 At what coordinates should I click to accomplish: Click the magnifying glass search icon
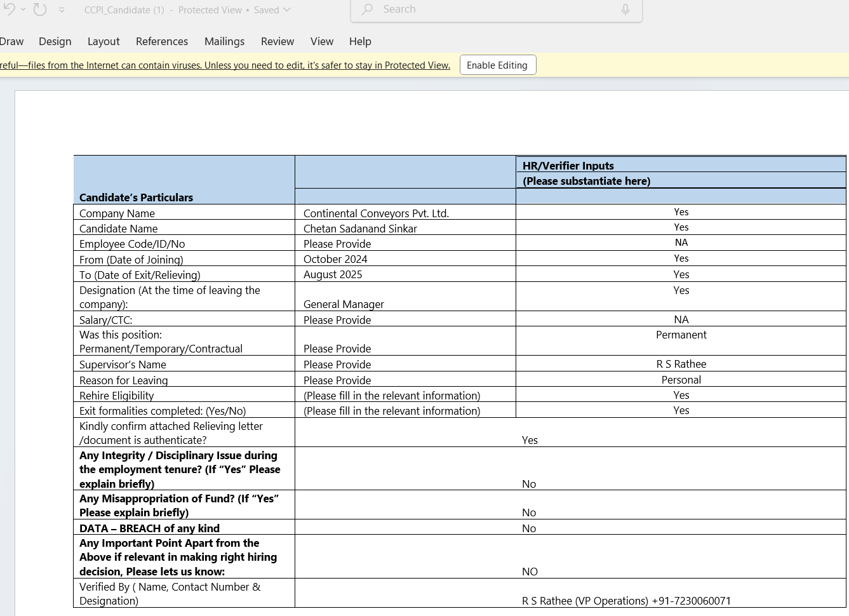pyautogui.click(x=367, y=10)
